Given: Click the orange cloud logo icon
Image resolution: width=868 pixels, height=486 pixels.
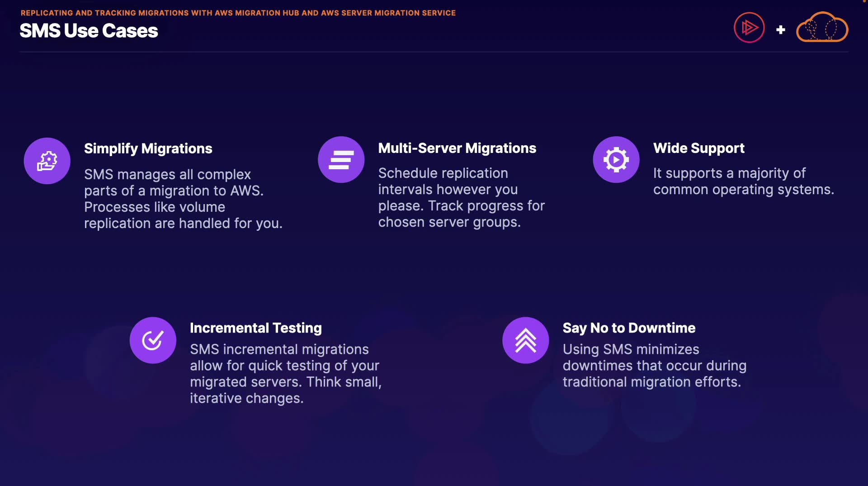Looking at the screenshot, I should pos(822,27).
